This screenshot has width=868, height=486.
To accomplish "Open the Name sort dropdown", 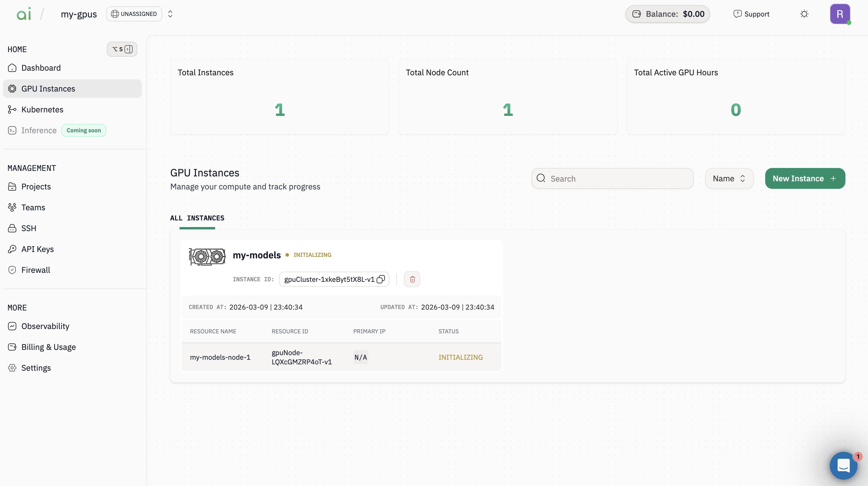I will click(729, 178).
